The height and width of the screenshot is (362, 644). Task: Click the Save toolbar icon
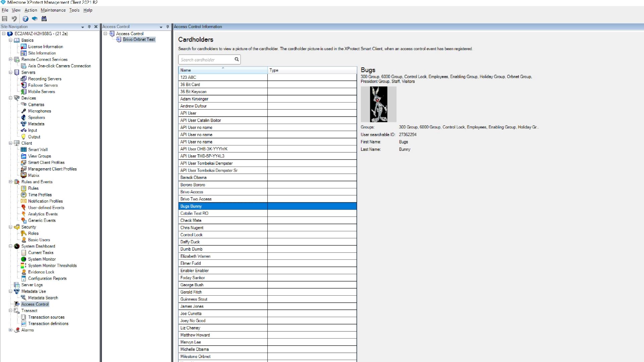click(5, 19)
